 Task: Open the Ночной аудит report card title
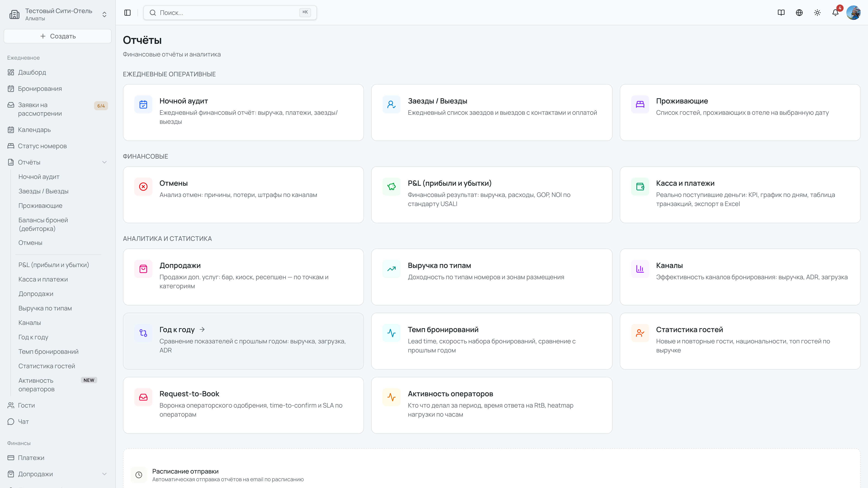184,101
